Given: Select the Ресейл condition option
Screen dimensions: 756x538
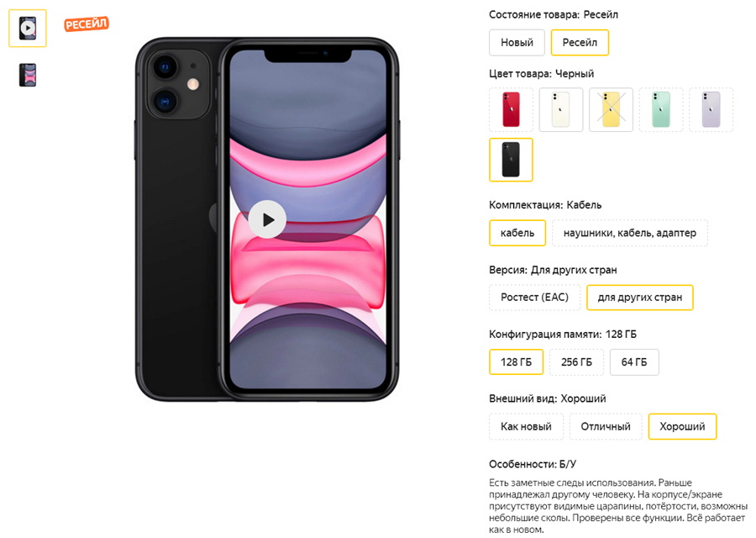Looking at the screenshot, I should pyautogui.click(x=580, y=43).
